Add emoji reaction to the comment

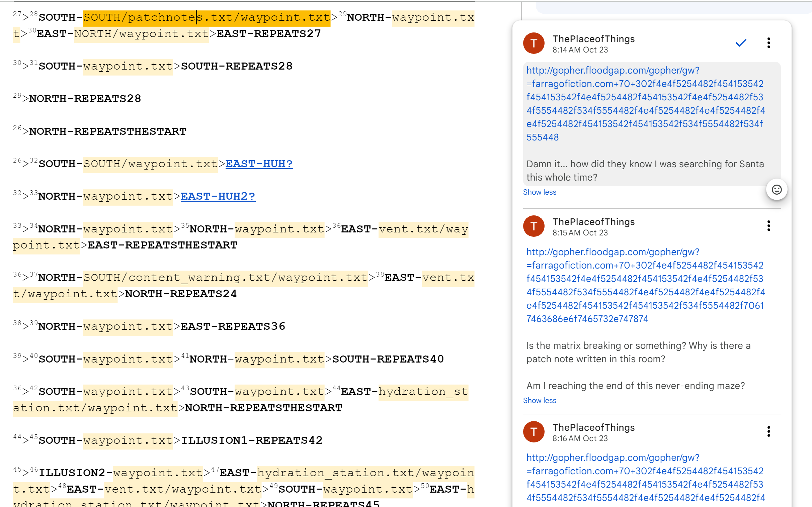coord(777,190)
